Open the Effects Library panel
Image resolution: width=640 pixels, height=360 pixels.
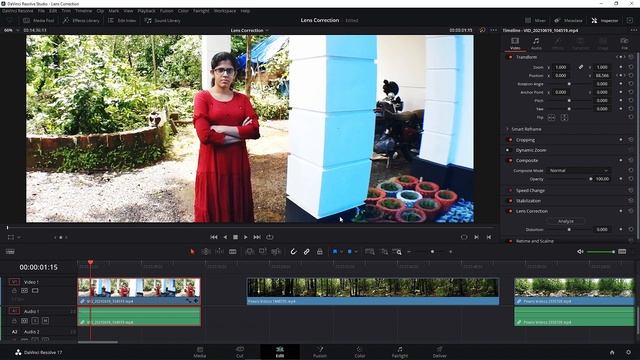(x=81, y=20)
